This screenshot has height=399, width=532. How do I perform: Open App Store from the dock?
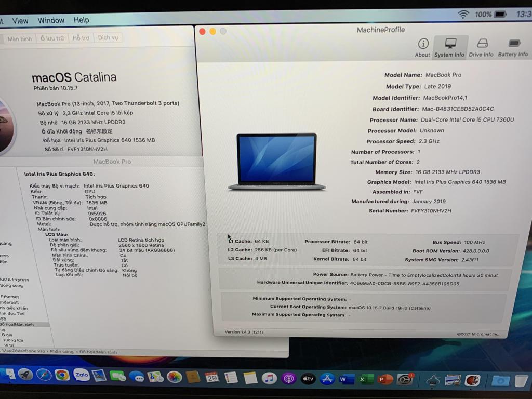click(327, 379)
